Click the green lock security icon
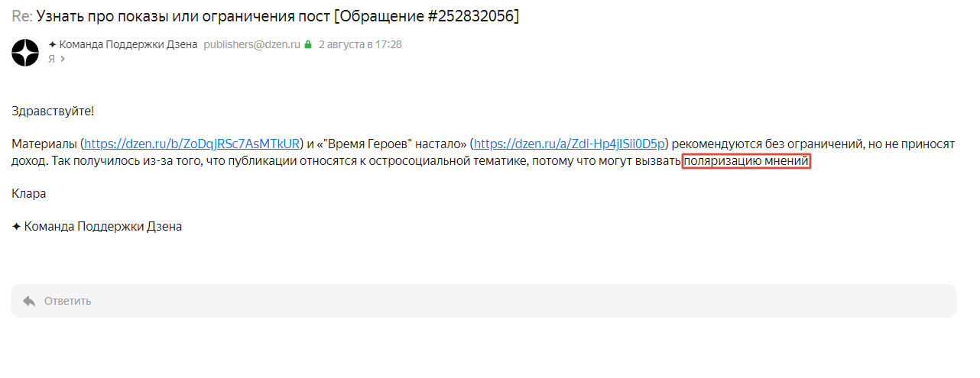The image size is (980, 378). pyautogui.click(x=308, y=45)
